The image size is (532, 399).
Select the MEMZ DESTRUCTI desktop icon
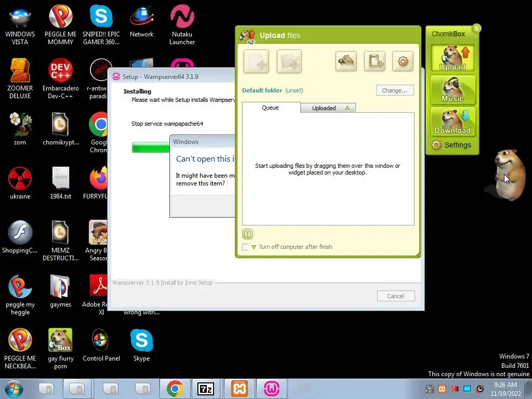(60, 240)
